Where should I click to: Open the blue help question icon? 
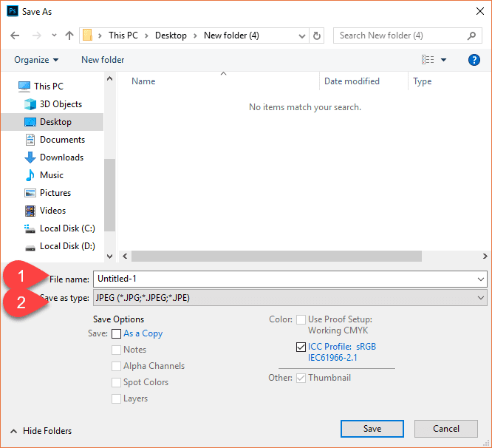[x=474, y=60]
